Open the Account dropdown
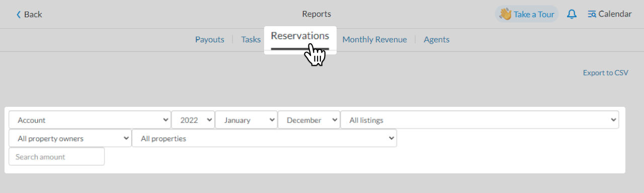The height and width of the screenshot is (193, 644). point(90,120)
